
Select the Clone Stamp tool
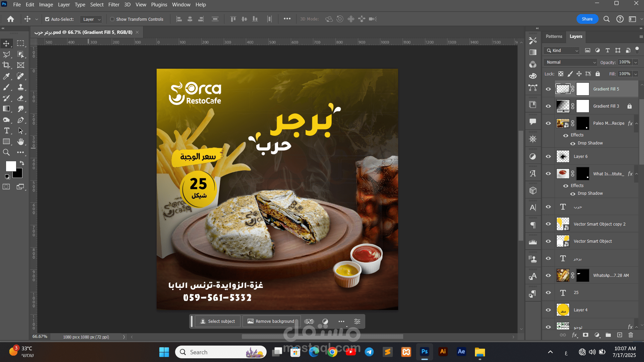pos(20,87)
